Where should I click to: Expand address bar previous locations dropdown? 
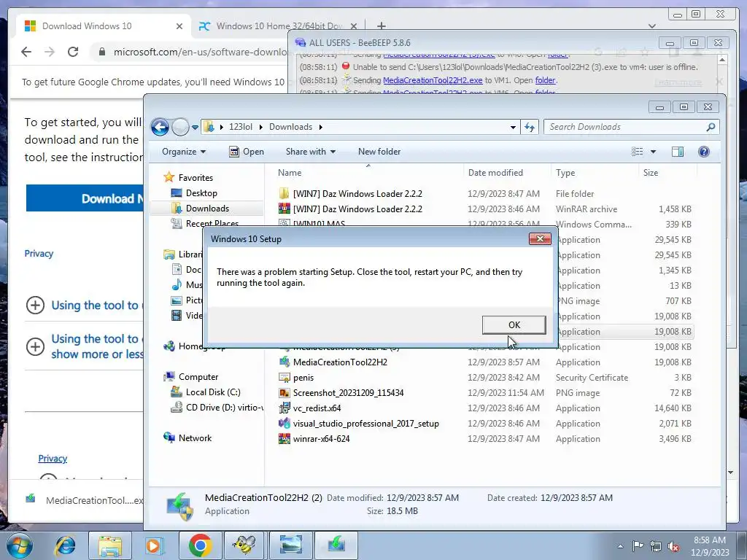513,127
